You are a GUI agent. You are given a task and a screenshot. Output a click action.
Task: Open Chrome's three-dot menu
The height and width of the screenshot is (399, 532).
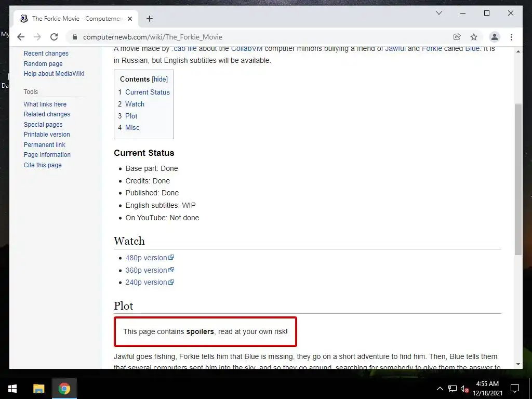pos(511,37)
